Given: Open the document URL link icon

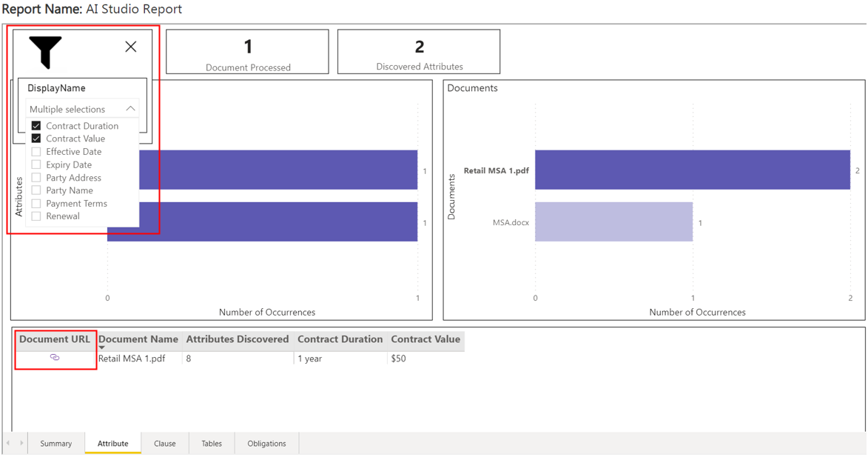Looking at the screenshot, I should click(x=55, y=358).
